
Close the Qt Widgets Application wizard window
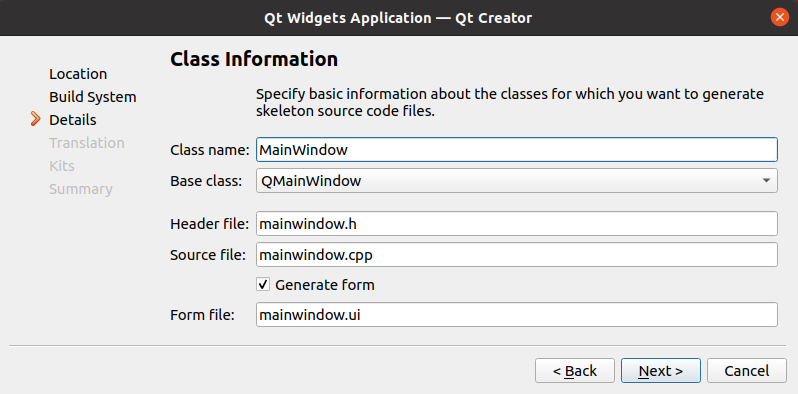point(779,17)
